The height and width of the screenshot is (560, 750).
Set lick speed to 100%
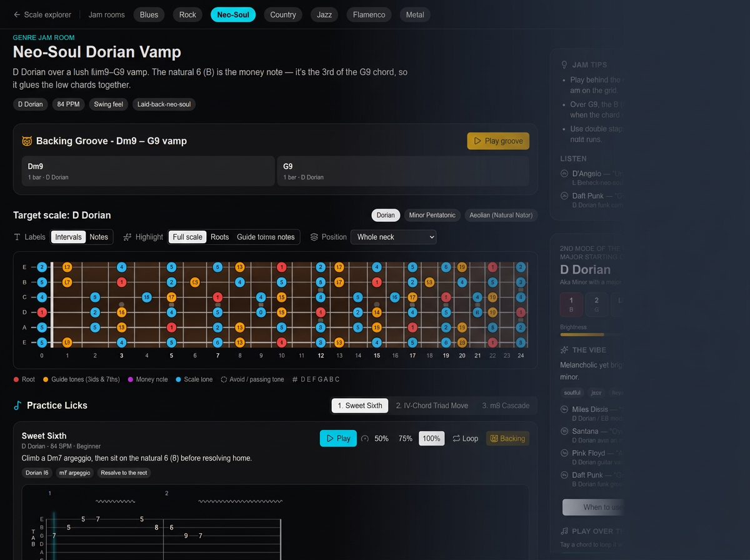(x=431, y=439)
